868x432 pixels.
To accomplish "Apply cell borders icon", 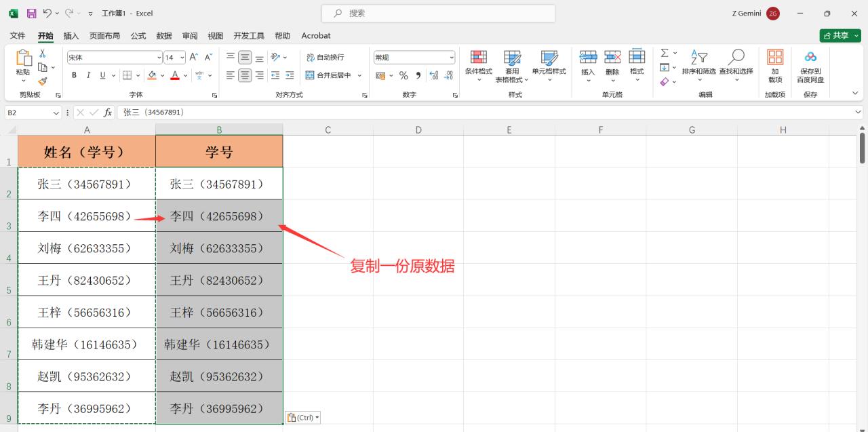I will click(127, 75).
